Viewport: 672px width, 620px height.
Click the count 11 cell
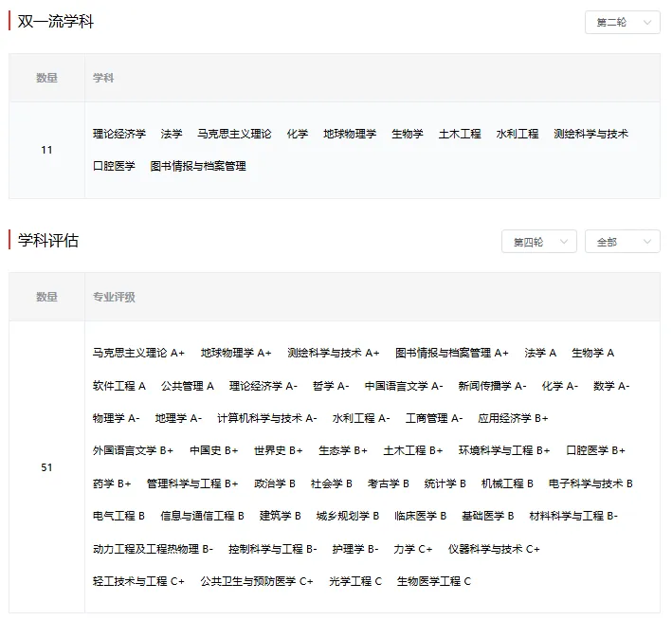click(x=46, y=150)
